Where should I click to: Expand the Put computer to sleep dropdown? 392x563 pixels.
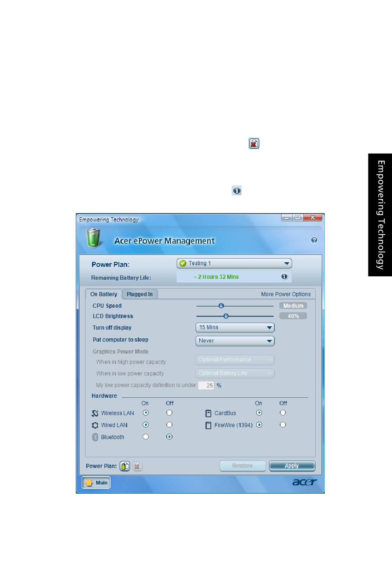tap(235, 341)
